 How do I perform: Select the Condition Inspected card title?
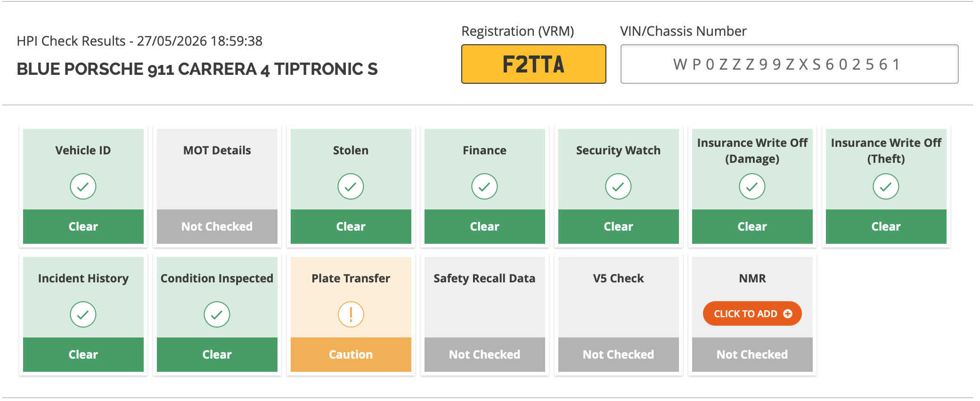217,279
